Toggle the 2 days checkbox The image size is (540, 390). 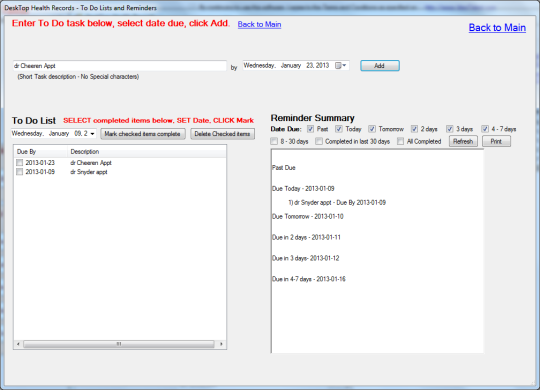tap(414, 129)
